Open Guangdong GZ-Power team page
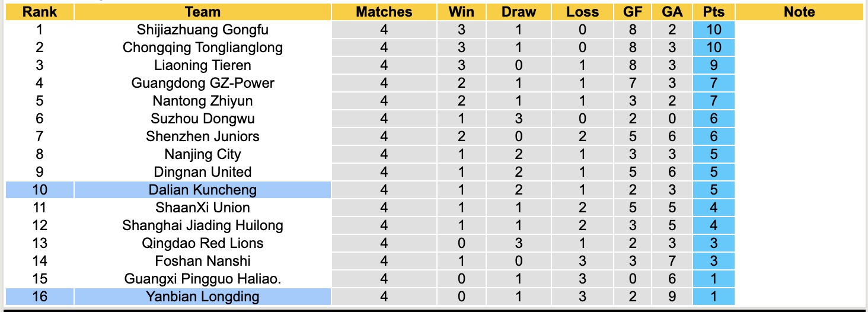This screenshot has width=868, height=312. [x=203, y=83]
